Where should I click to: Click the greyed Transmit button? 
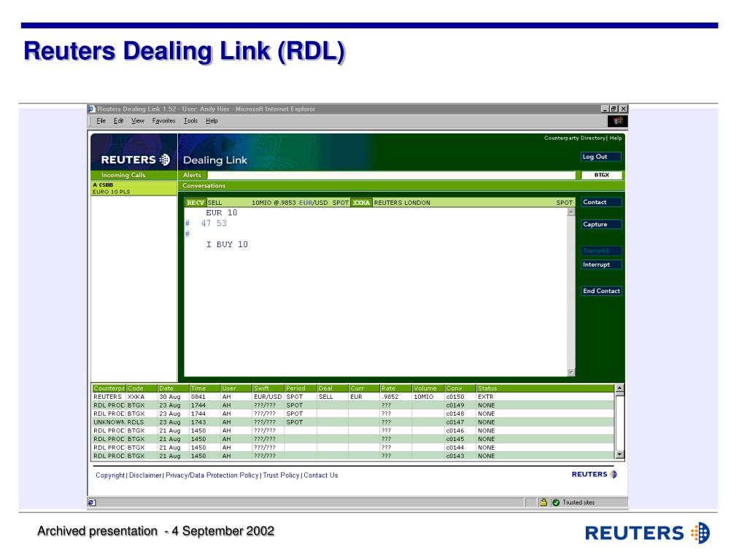(601, 251)
